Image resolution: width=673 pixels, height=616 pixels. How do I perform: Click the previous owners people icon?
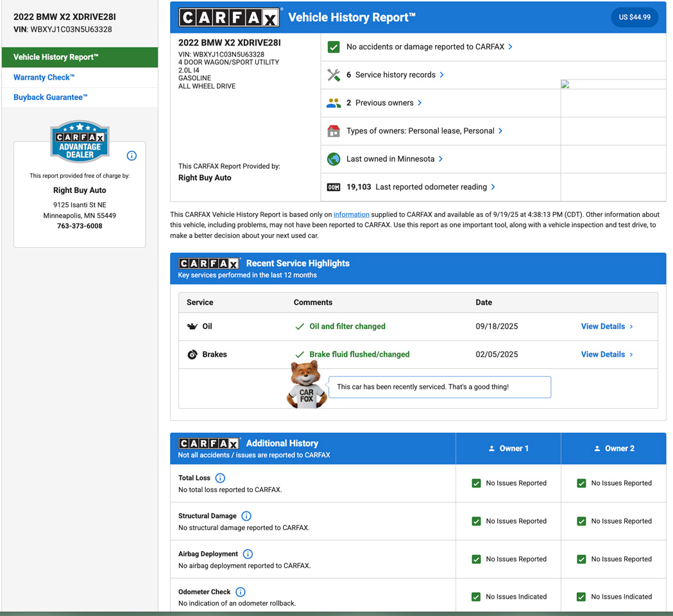point(334,103)
